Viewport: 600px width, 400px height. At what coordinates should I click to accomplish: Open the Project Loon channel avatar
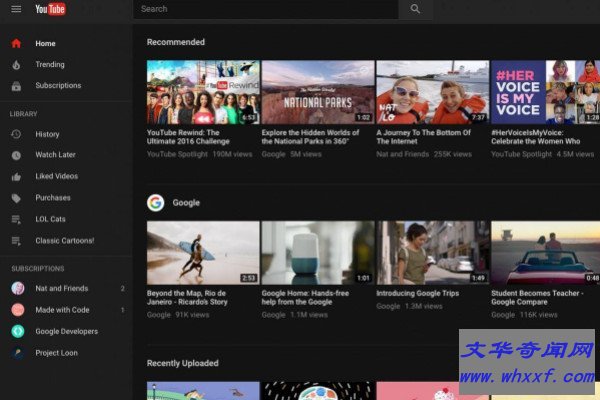(x=17, y=353)
